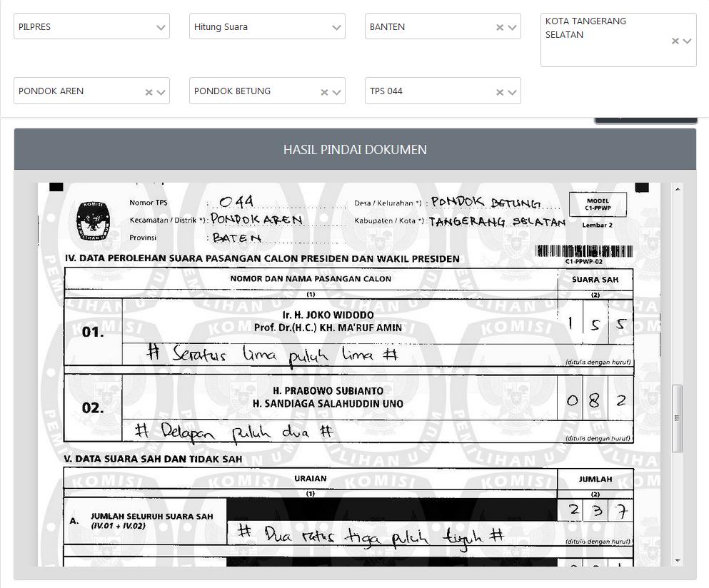Click scroll down arrow of document viewer
Viewport: 709px width, 588px height.
(678, 561)
